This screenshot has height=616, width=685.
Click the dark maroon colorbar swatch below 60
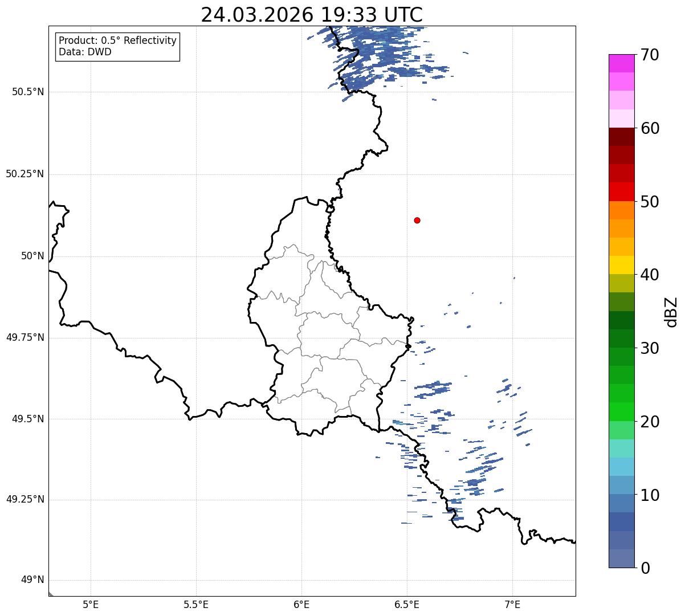pyautogui.click(x=622, y=137)
